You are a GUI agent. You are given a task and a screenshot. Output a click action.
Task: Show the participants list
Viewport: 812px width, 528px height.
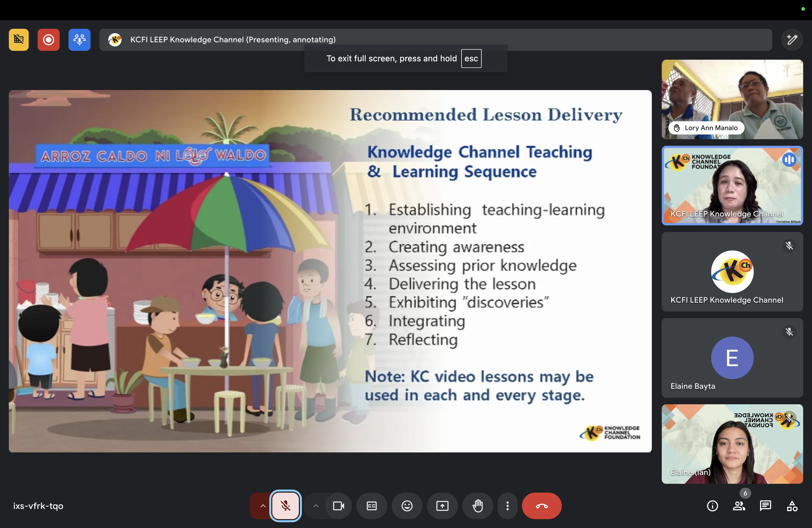739,506
